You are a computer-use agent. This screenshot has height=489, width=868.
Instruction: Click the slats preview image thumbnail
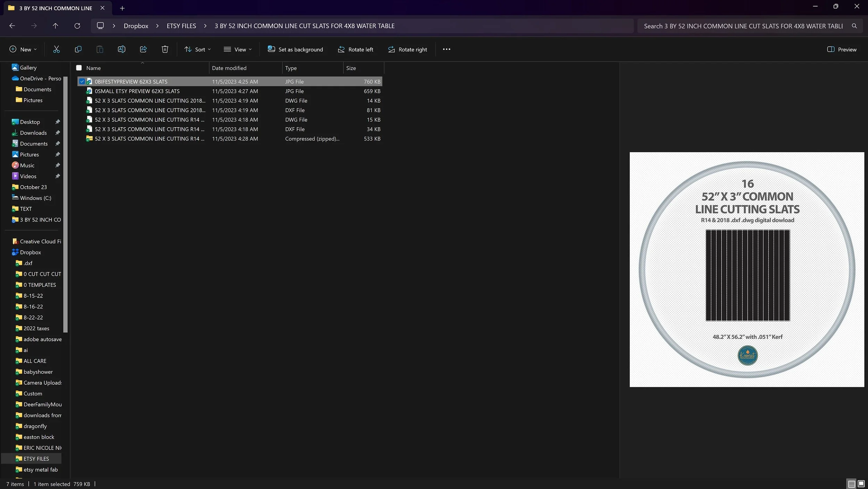pyautogui.click(x=747, y=269)
